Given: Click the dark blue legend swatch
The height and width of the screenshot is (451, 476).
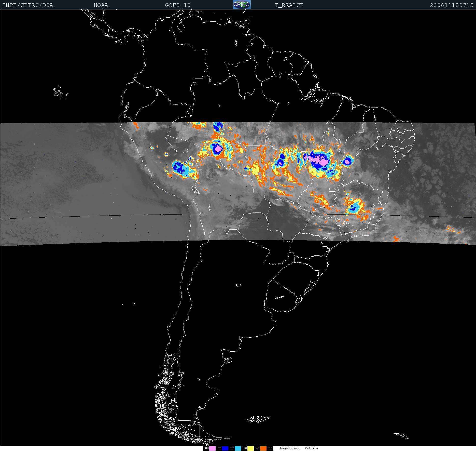Looking at the screenshot, I should 225,448.
